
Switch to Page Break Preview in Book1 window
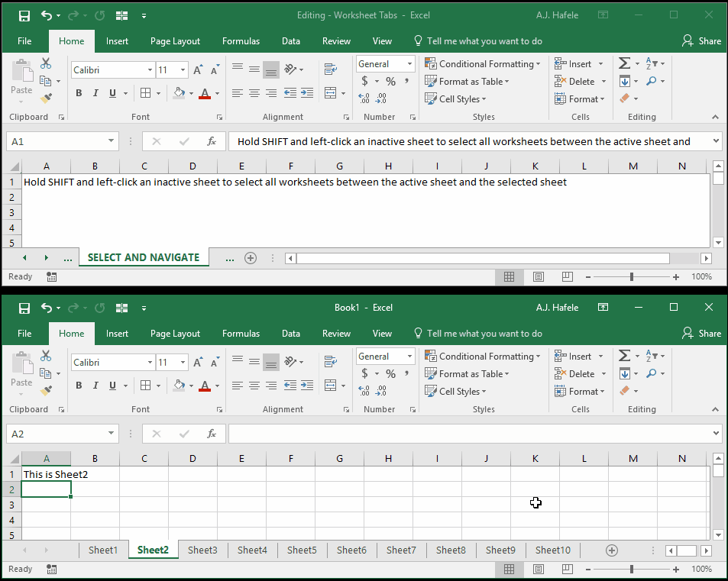click(567, 569)
